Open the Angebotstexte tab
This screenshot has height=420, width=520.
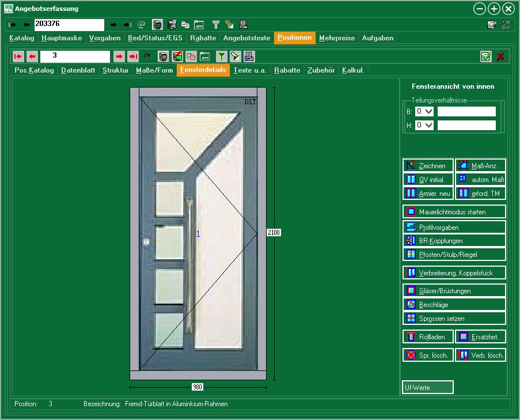click(246, 38)
